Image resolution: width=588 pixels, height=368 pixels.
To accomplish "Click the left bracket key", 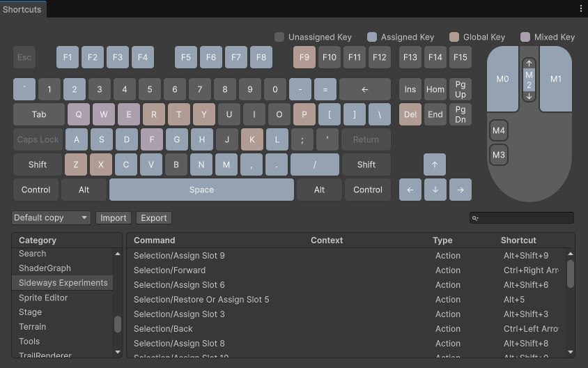I will click(330, 114).
